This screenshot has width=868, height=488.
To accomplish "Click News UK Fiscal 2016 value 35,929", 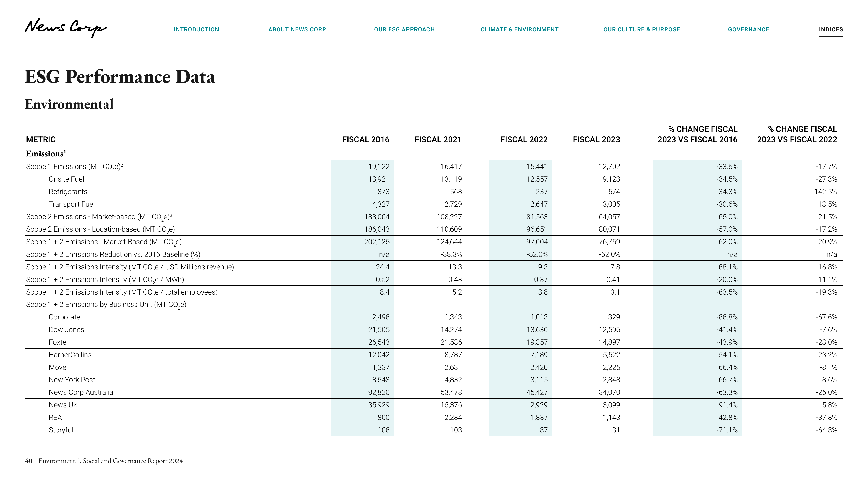I will point(379,405).
